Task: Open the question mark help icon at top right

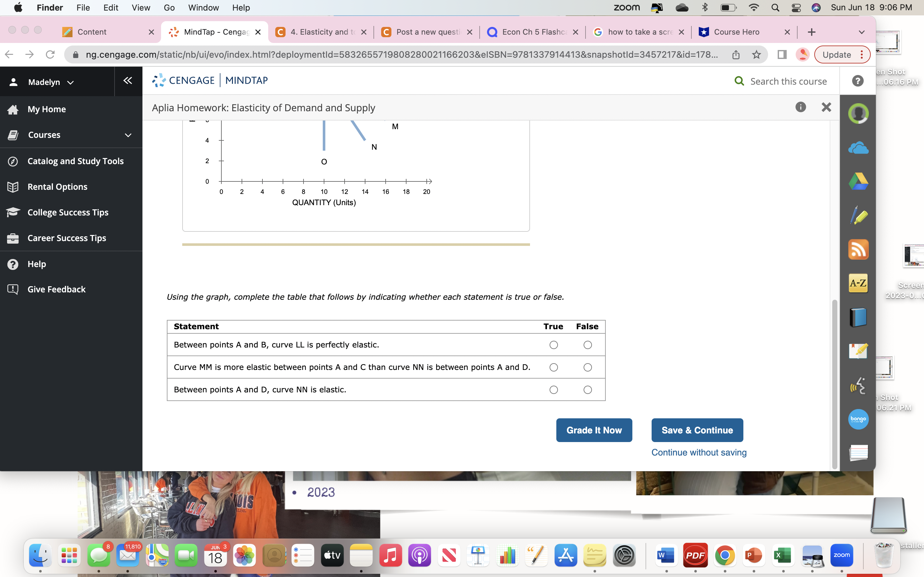Action: click(858, 81)
